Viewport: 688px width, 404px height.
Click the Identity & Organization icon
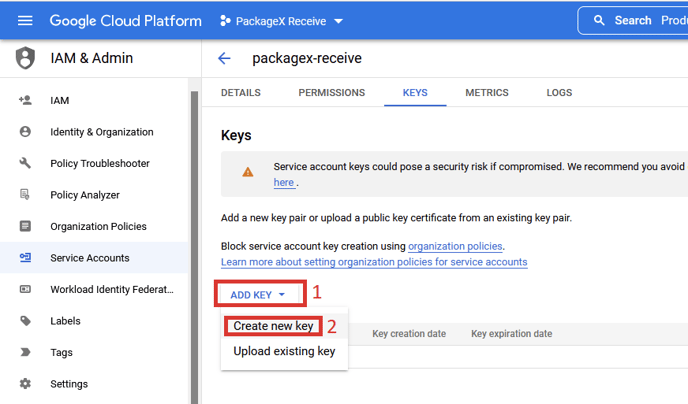point(25,132)
